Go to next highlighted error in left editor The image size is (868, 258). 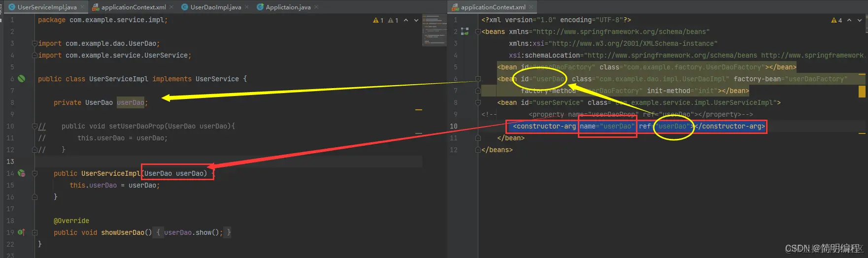416,20
